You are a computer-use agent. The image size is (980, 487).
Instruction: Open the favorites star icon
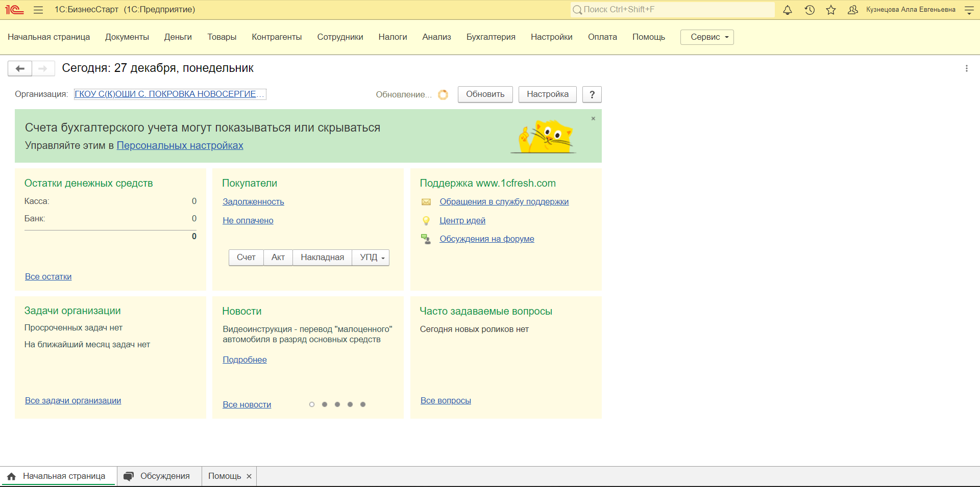(x=831, y=10)
